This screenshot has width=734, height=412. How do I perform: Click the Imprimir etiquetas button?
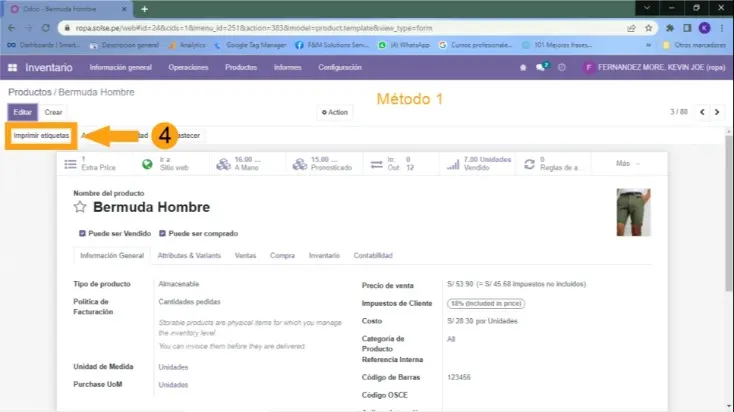(x=41, y=135)
